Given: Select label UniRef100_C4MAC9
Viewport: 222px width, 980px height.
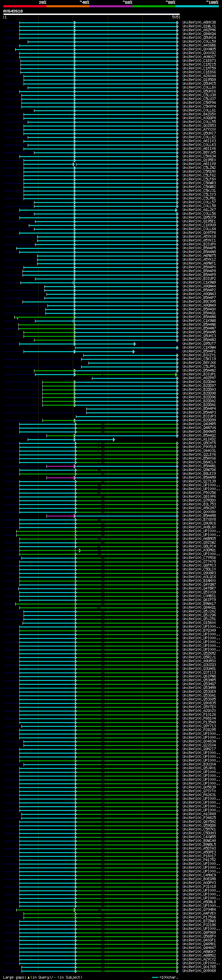Looking at the screenshot, I should pos(199,875).
